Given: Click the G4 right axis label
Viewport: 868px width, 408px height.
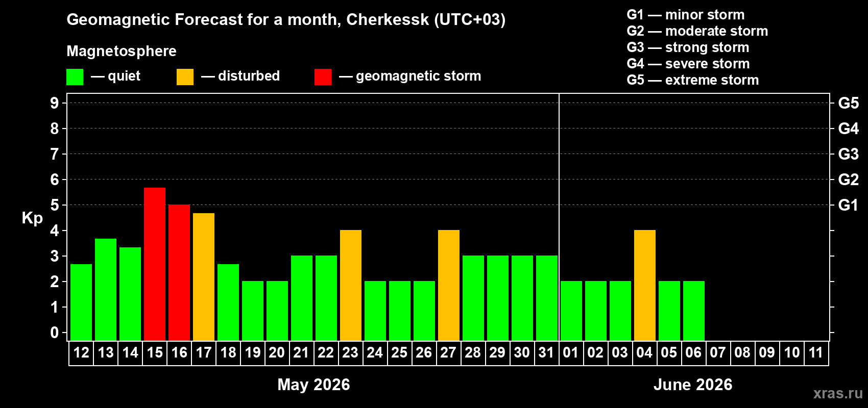Looking at the screenshot, I should point(848,129).
